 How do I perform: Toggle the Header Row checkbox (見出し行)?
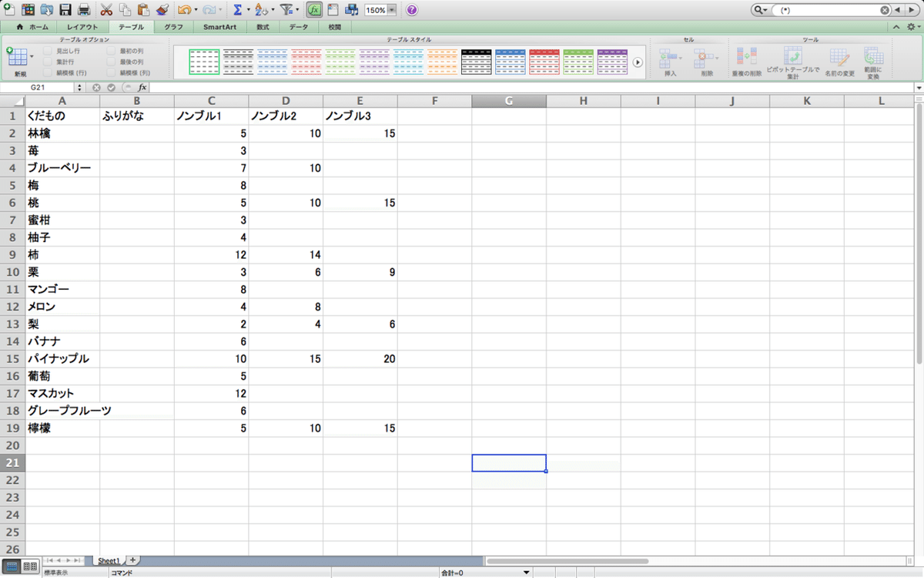[48, 51]
